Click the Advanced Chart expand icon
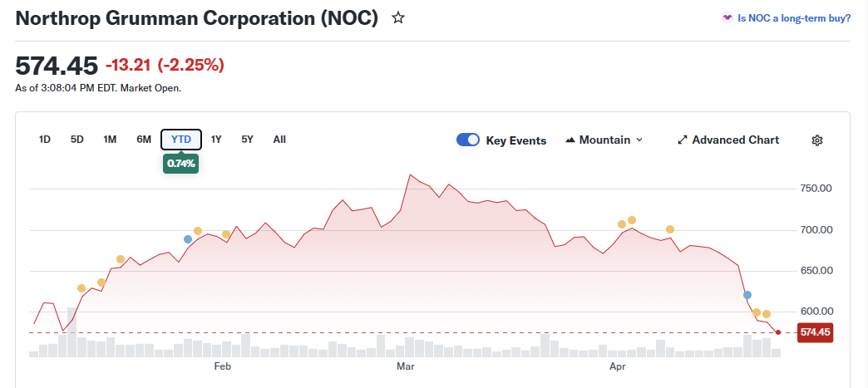This screenshot has height=388, width=868. tap(683, 140)
